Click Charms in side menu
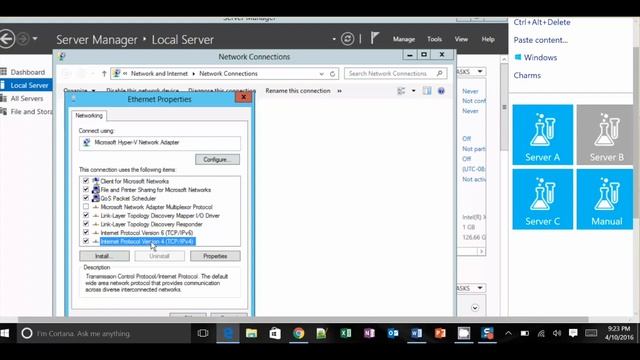This screenshot has width=640, height=360. click(x=527, y=76)
